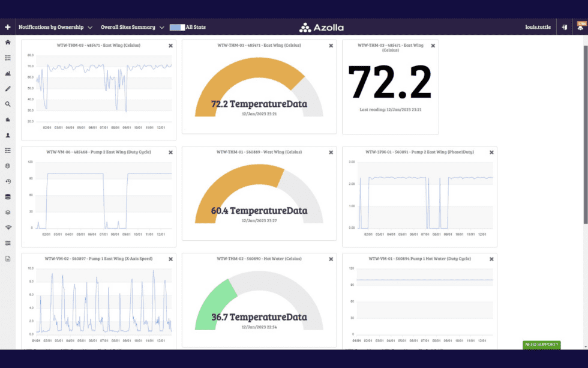Viewport: 588px width, 368px height.
Task: Select the search magnifier icon in the sidebar
Action: tap(7, 104)
